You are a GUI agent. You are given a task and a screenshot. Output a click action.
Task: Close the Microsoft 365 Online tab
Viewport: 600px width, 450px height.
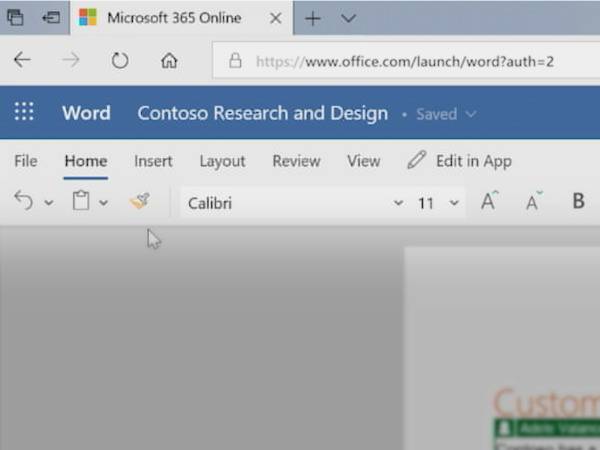coord(276,18)
